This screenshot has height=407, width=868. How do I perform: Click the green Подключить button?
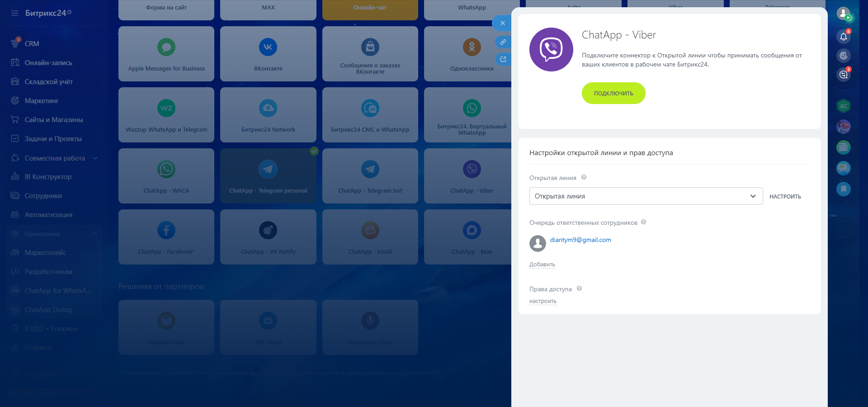613,93
